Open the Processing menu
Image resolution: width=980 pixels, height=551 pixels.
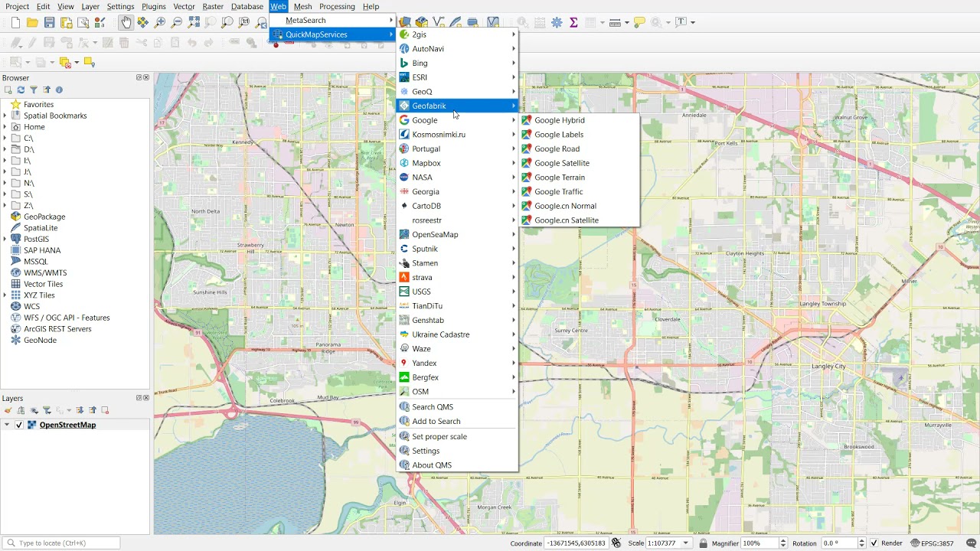(337, 6)
